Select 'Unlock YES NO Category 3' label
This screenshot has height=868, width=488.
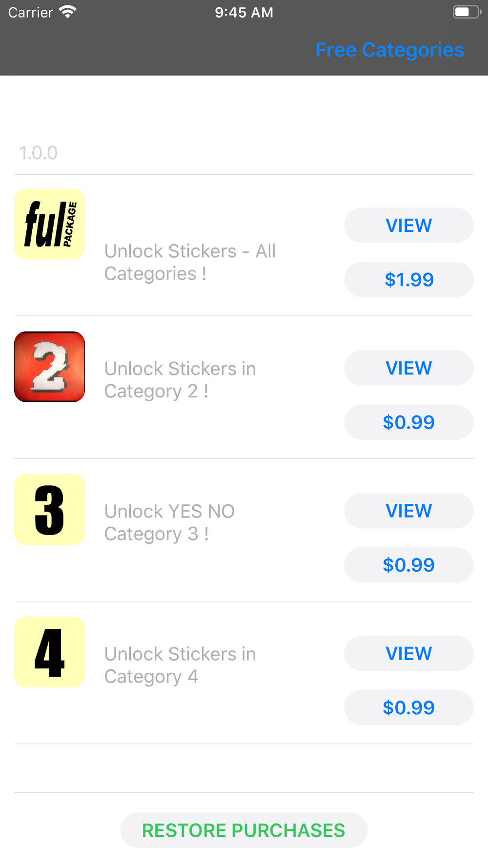(x=169, y=523)
